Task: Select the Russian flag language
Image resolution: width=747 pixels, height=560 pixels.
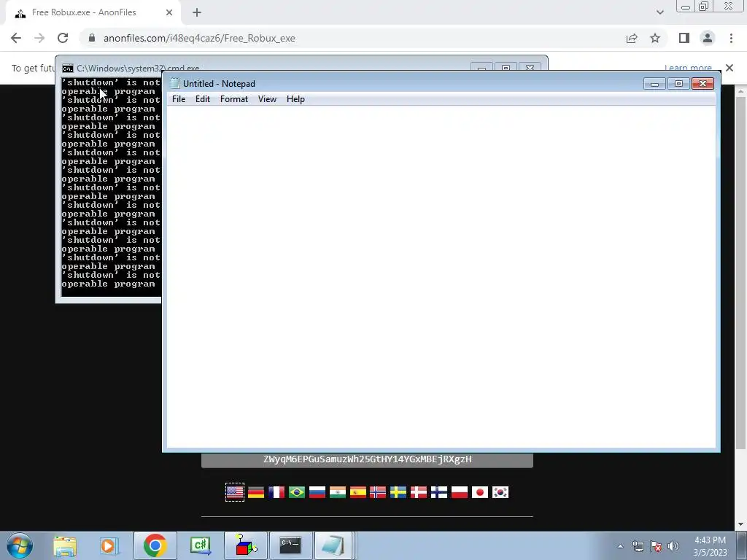Action: [x=317, y=492]
